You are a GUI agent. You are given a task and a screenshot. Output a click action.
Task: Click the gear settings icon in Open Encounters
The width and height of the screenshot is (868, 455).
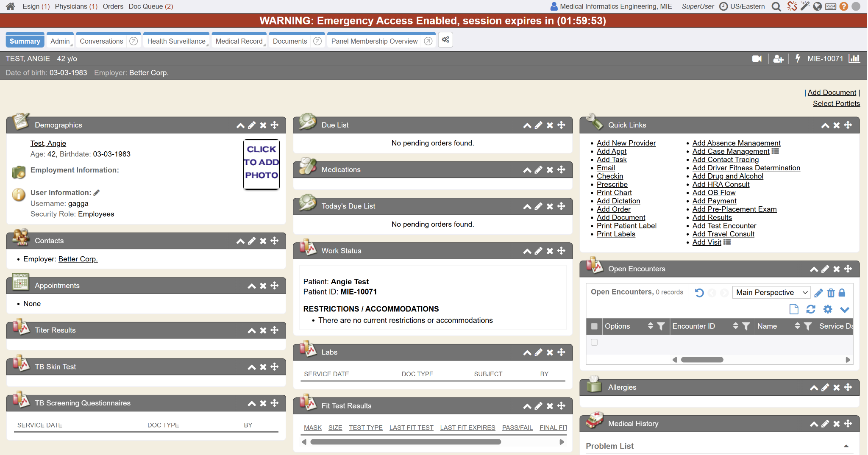point(827,309)
